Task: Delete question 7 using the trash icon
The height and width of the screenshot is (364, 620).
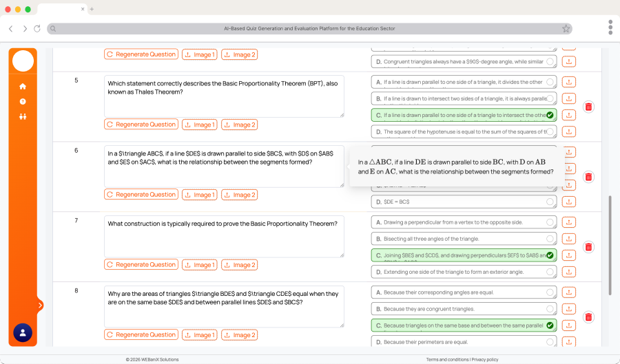Action: click(x=588, y=247)
